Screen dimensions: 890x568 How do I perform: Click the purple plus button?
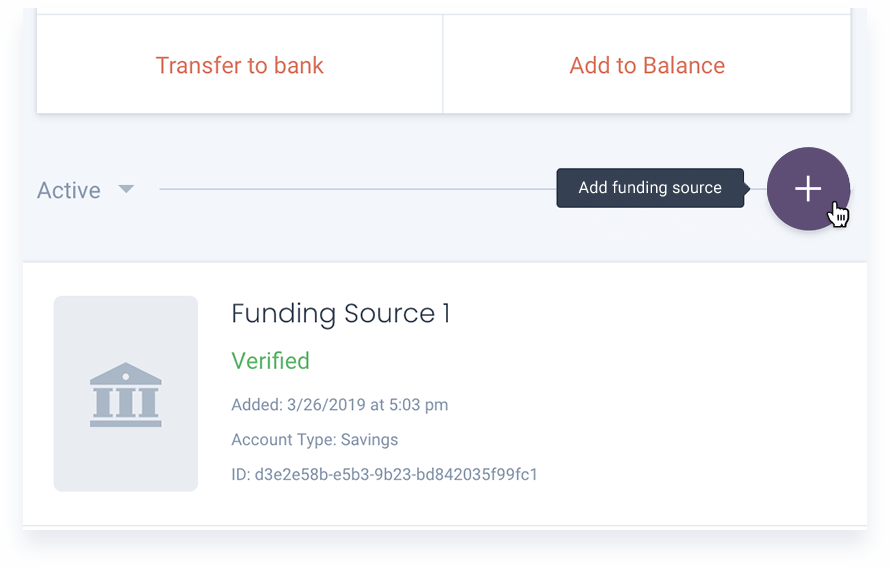(808, 189)
